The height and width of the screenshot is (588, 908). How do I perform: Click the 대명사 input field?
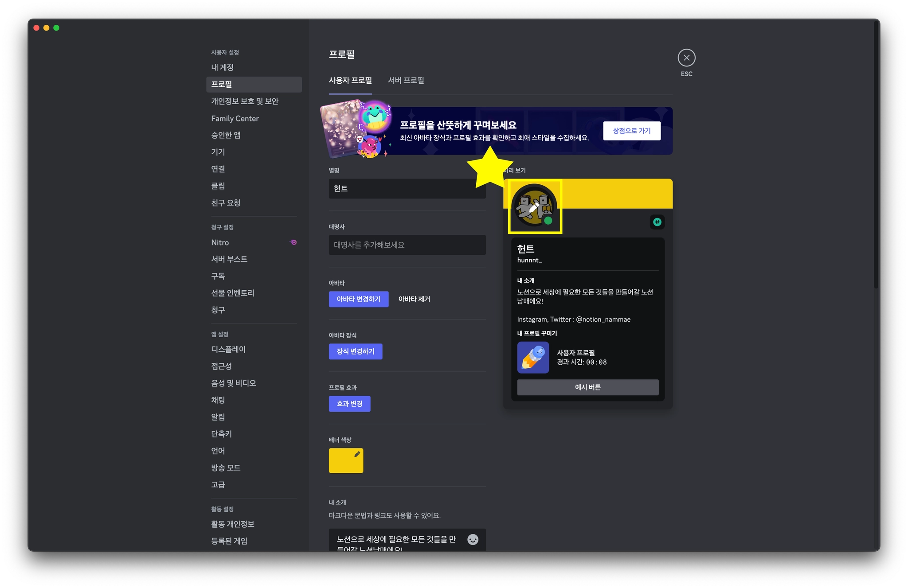tap(407, 245)
